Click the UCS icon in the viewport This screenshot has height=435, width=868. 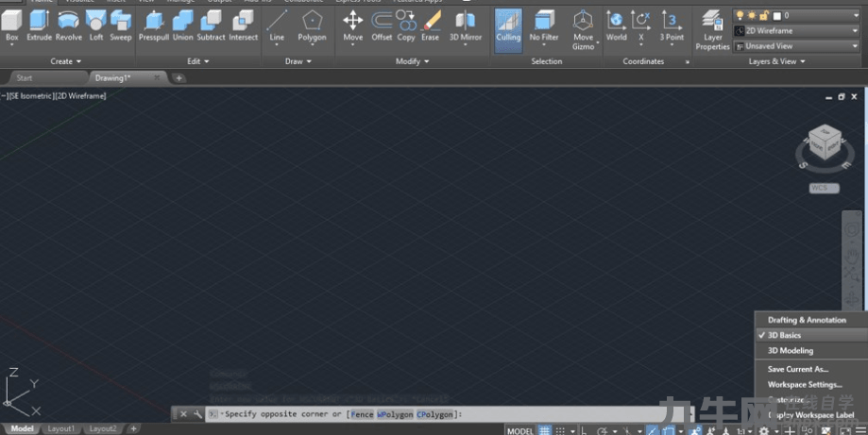(21, 392)
